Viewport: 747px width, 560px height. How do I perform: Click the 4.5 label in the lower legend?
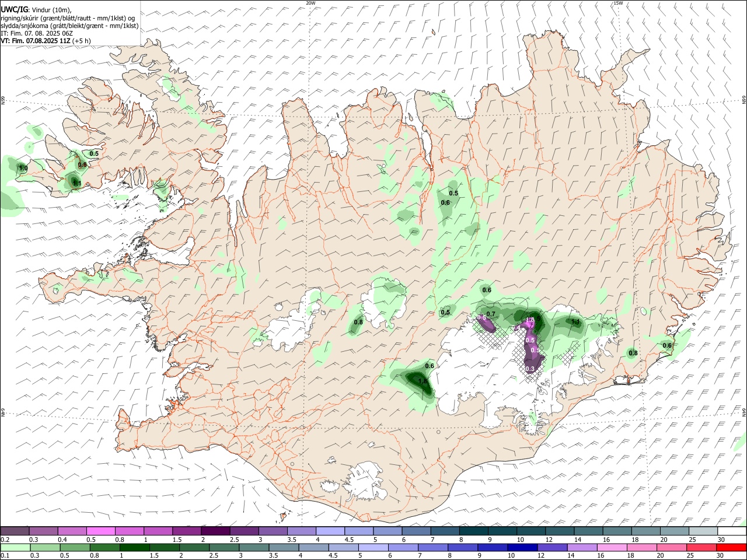pos(332,556)
